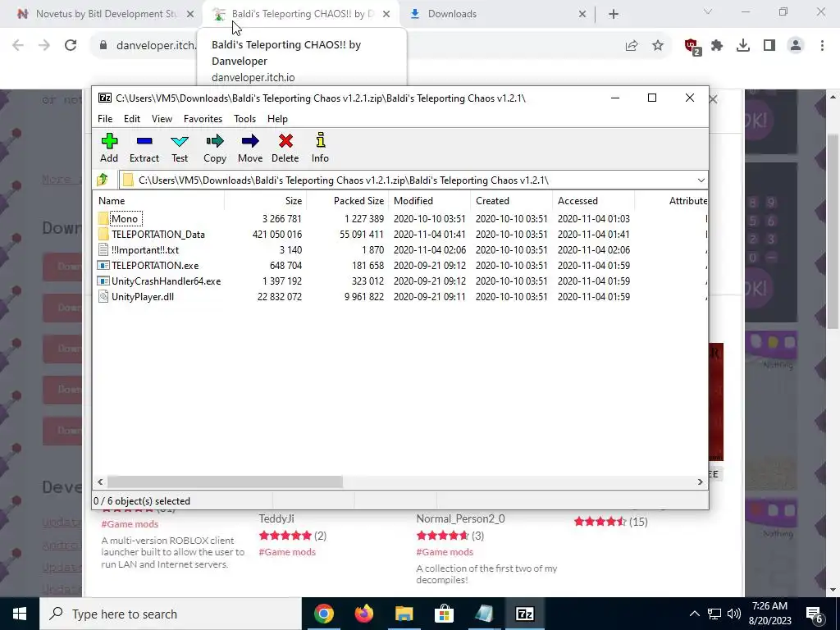The image size is (840, 630).
Task: Open the Favorites menu
Action: click(x=203, y=119)
